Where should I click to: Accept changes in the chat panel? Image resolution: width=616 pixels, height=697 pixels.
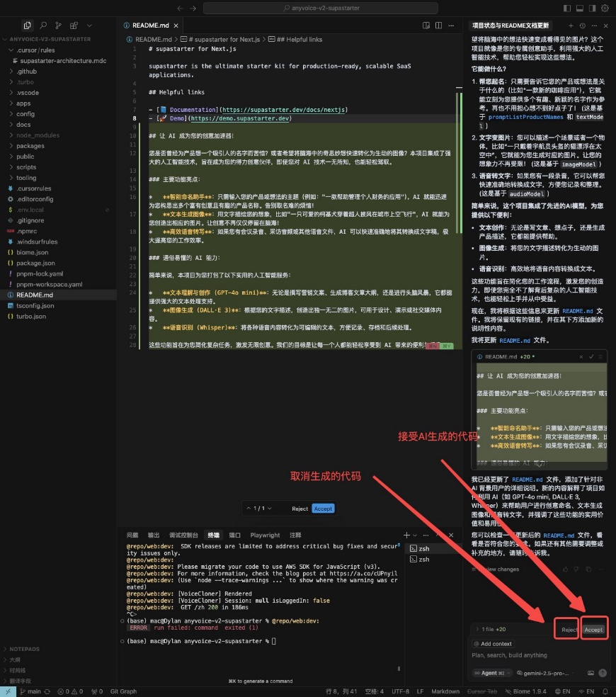pyautogui.click(x=594, y=629)
